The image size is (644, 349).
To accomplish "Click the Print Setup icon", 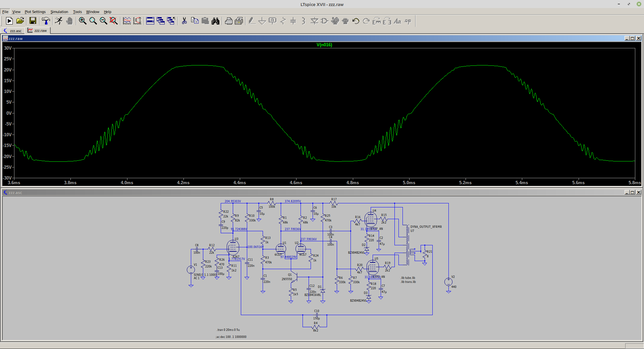I will [228, 21].
